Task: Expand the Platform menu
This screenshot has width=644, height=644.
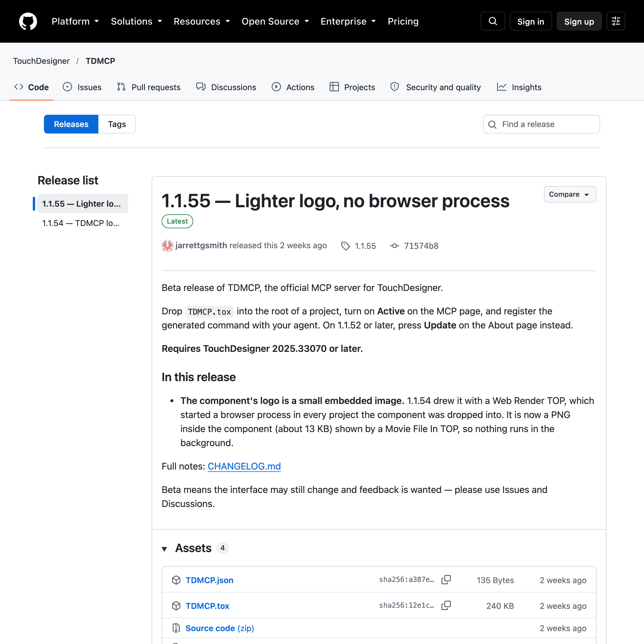Action: tap(75, 21)
